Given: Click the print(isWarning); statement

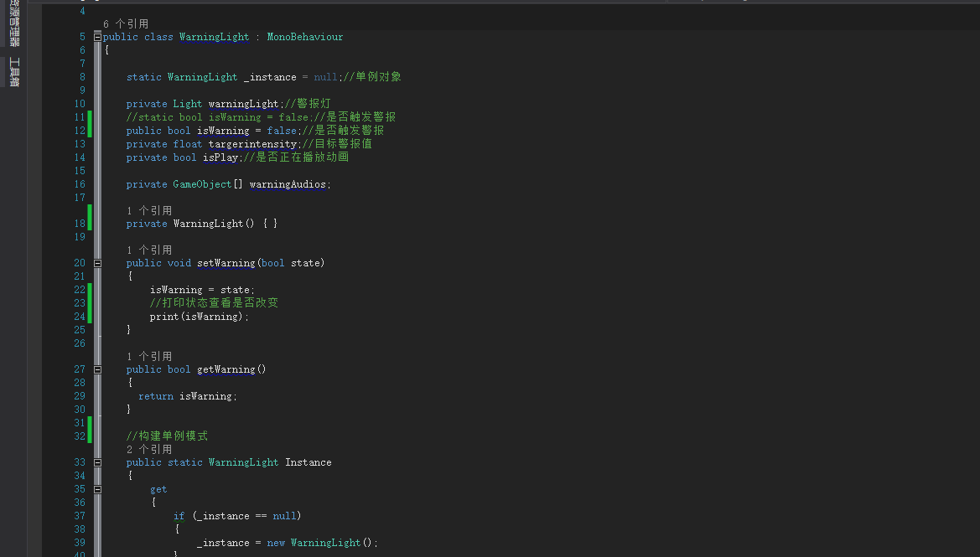Looking at the screenshot, I should coord(200,317).
